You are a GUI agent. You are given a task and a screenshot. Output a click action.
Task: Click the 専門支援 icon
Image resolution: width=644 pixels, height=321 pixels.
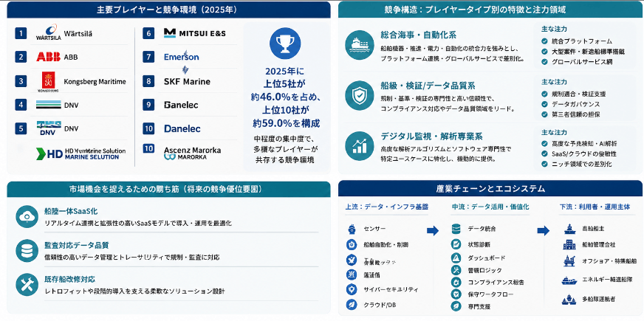pos(456,306)
